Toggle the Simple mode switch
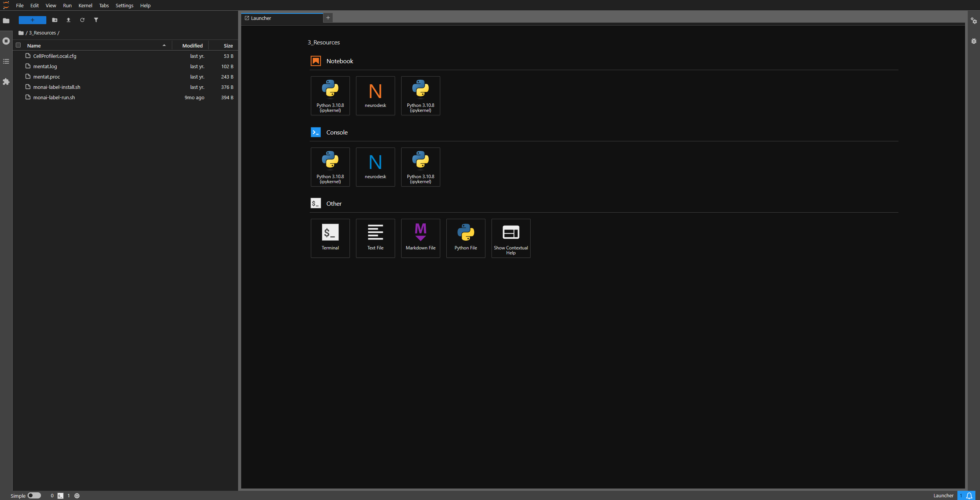Viewport: 980px width, 500px height. pyautogui.click(x=34, y=495)
